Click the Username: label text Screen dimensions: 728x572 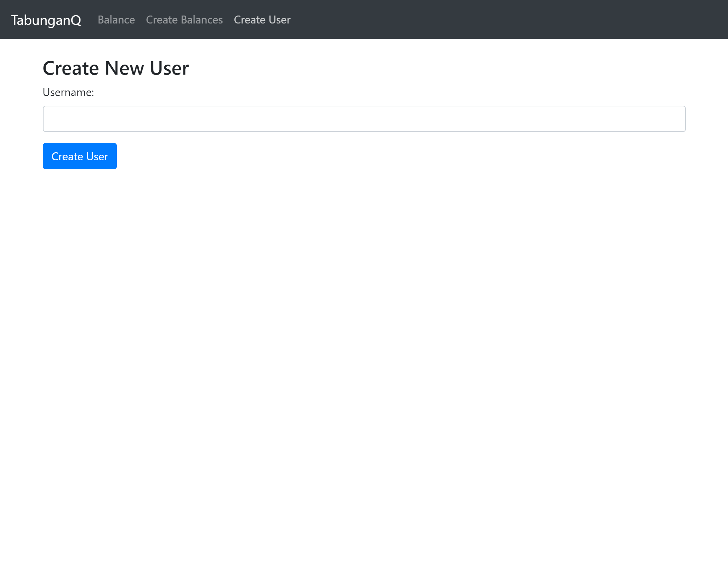click(x=68, y=92)
